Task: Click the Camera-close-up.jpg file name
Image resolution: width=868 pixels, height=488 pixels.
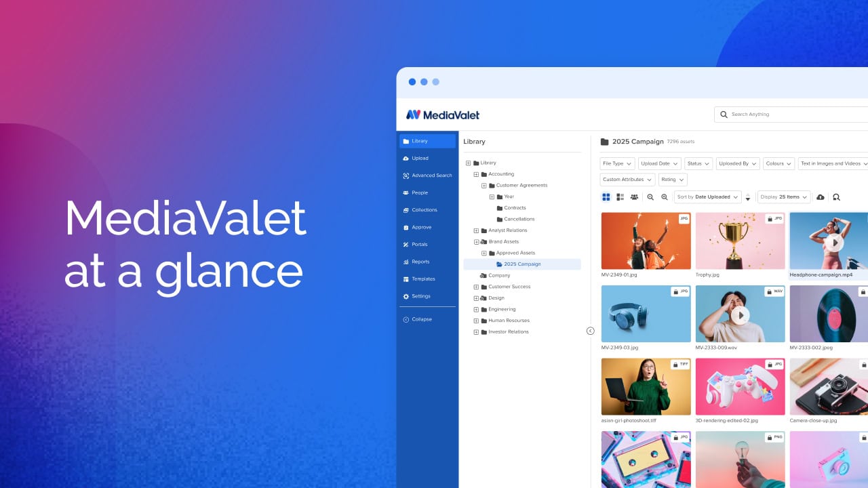Action: click(x=813, y=420)
